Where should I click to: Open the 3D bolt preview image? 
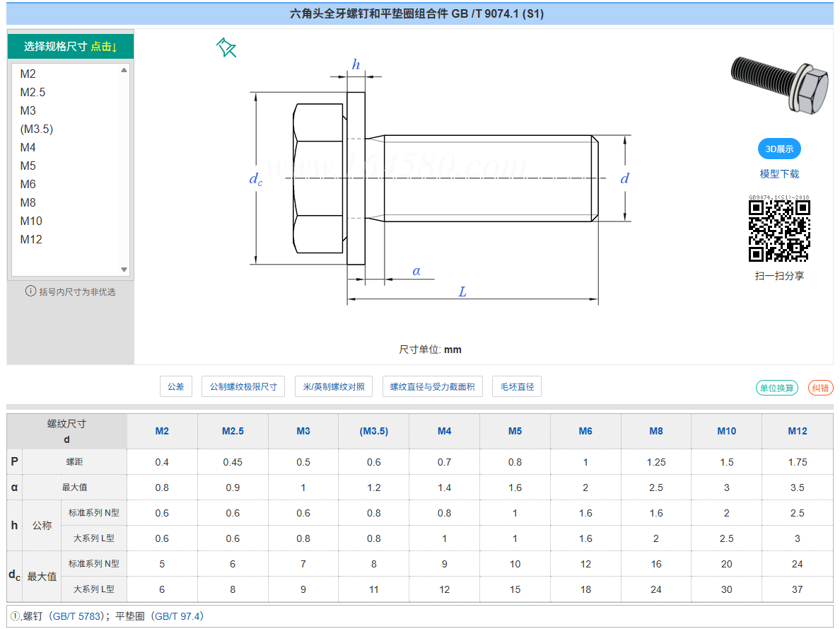(x=779, y=84)
